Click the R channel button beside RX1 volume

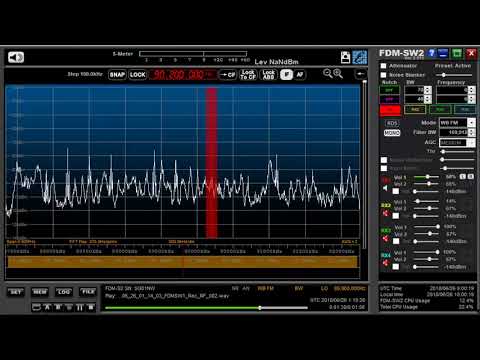(470, 176)
